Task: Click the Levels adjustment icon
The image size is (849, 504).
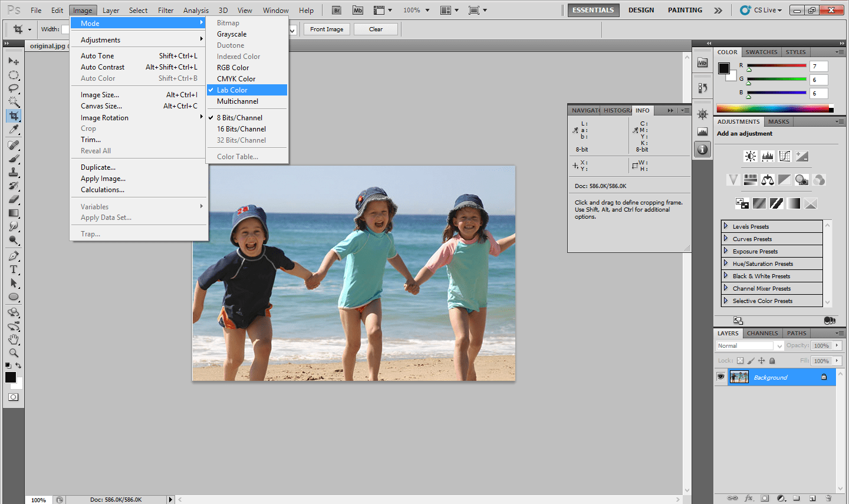Action: pyautogui.click(x=768, y=156)
